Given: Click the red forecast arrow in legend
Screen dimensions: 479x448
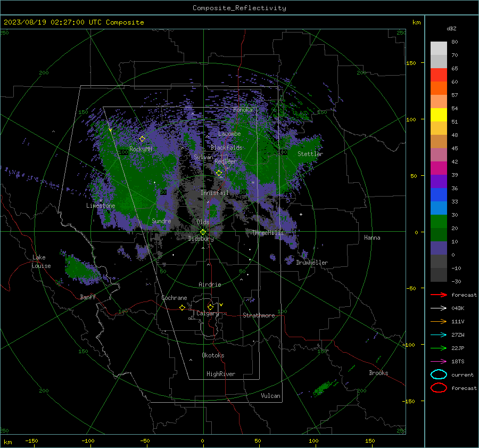Looking at the screenshot, I should (x=439, y=295).
